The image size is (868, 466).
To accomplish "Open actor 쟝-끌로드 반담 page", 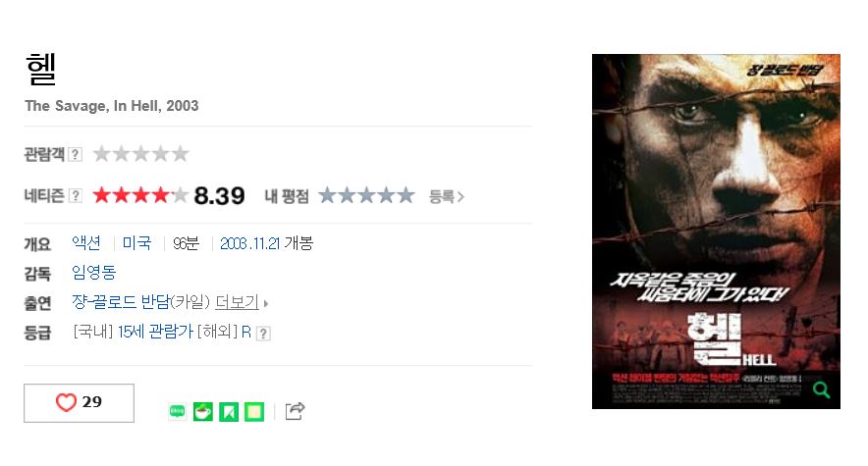I will (121, 302).
